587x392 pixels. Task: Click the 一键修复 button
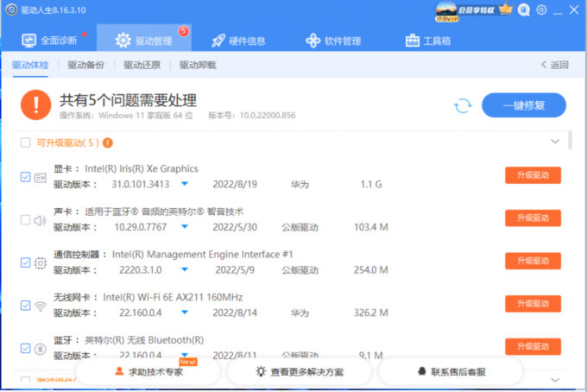pos(524,105)
